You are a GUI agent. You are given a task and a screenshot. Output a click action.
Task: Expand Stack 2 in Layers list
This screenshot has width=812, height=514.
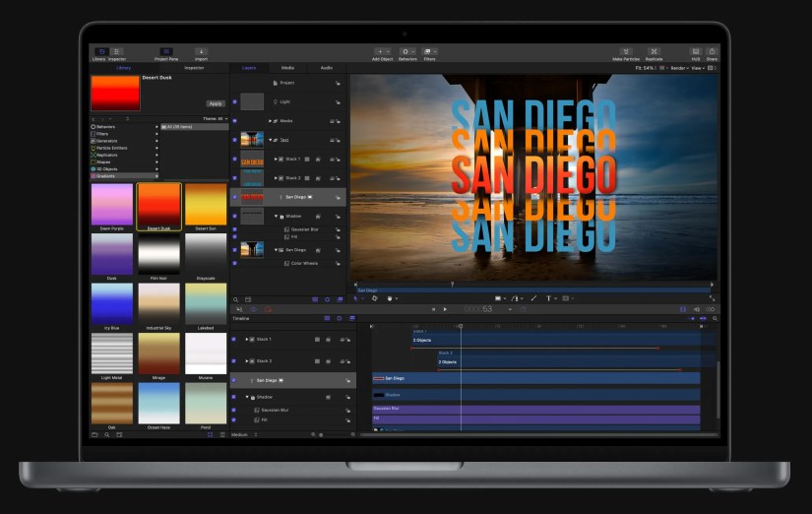coord(276,178)
